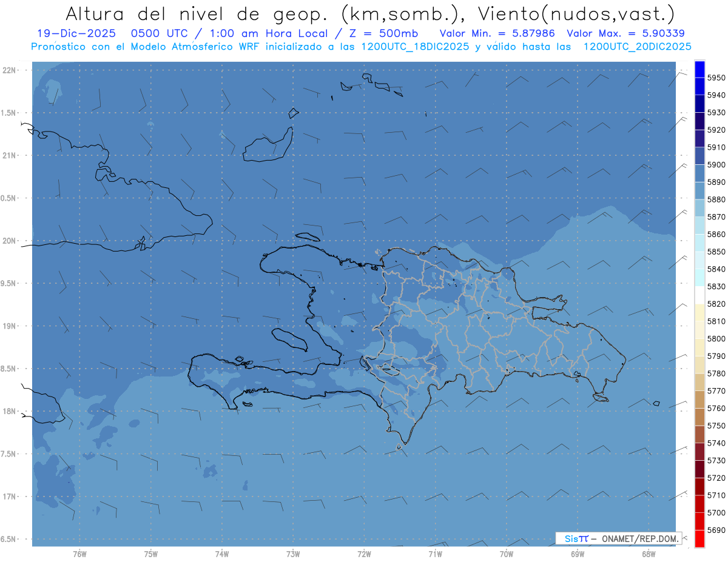Select the color band between 5890 and 5880
The width and height of the screenshot is (728, 562).
pos(699,190)
